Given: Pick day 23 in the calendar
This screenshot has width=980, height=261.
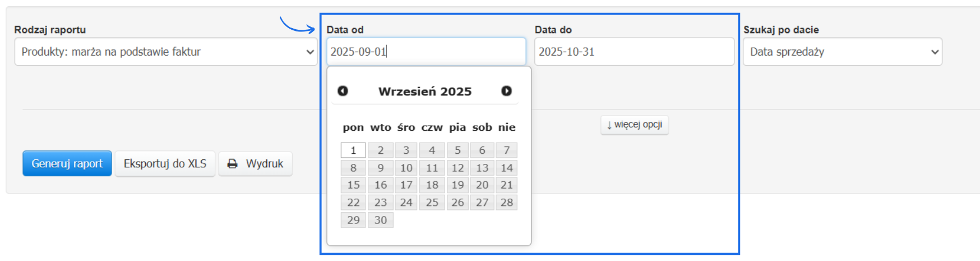Looking at the screenshot, I should click(x=381, y=203).
